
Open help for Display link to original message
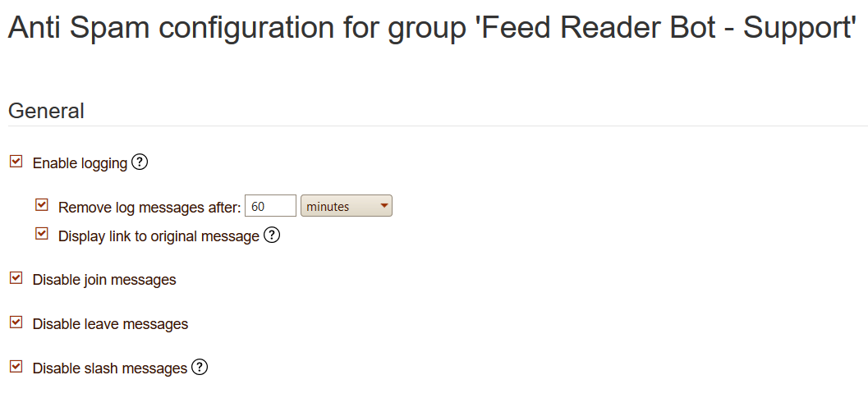click(272, 236)
